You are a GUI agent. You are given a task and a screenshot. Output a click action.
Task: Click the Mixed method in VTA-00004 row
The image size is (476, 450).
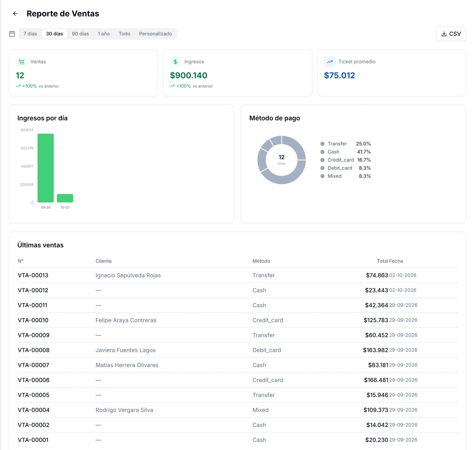[261, 410]
